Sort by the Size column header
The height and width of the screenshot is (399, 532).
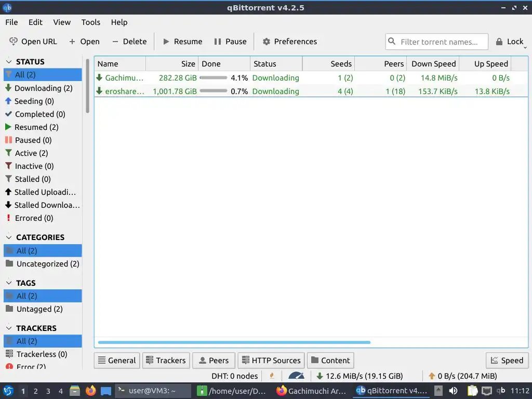(172, 64)
